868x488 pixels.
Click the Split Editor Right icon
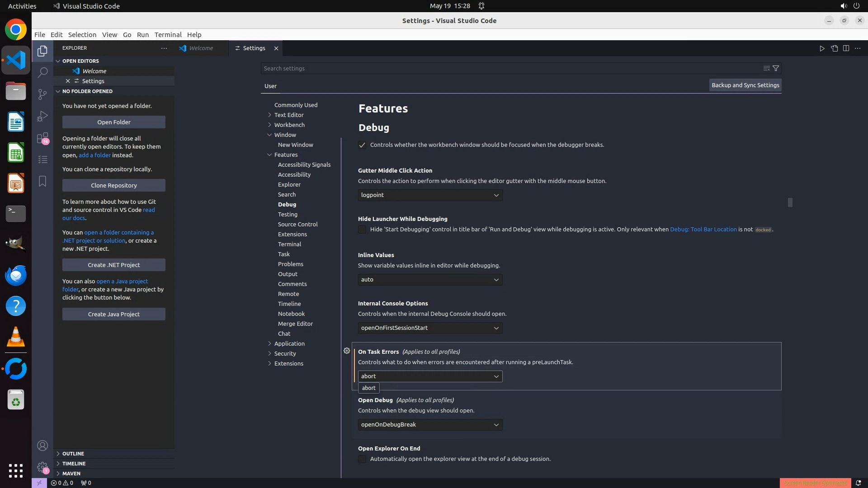(x=846, y=48)
